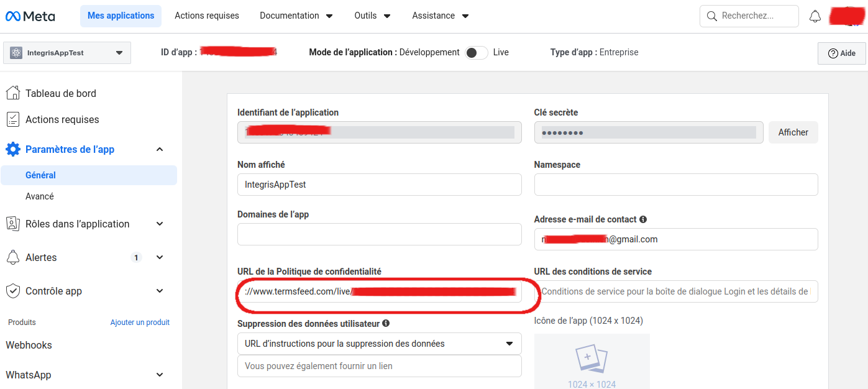Expand the Contrôle app chevron
The width and height of the screenshot is (868, 389).
point(160,291)
